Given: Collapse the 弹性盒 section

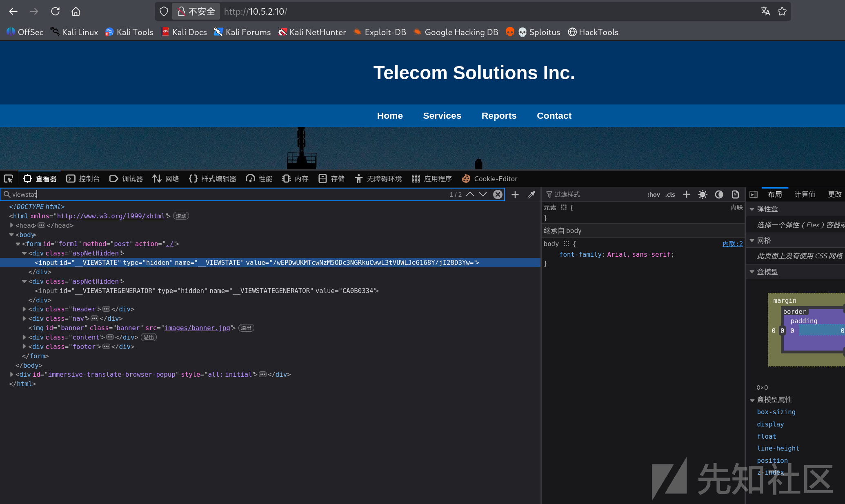Looking at the screenshot, I should (x=752, y=209).
